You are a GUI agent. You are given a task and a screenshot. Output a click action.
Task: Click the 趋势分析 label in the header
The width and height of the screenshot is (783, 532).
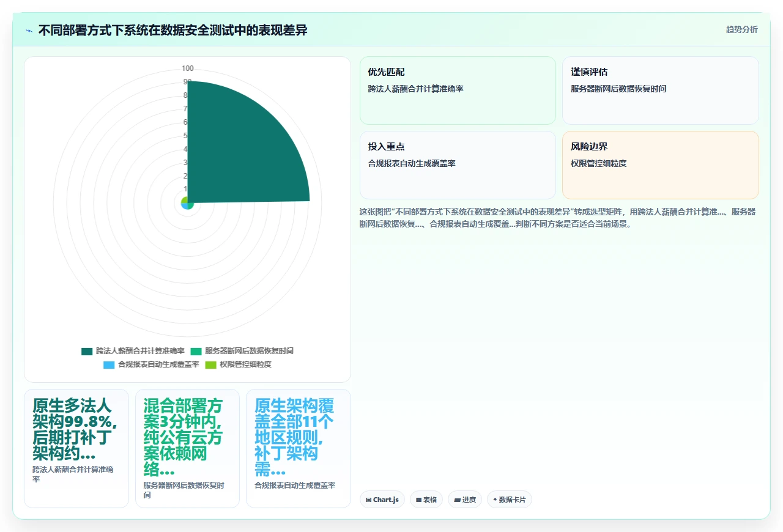[741, 29]
